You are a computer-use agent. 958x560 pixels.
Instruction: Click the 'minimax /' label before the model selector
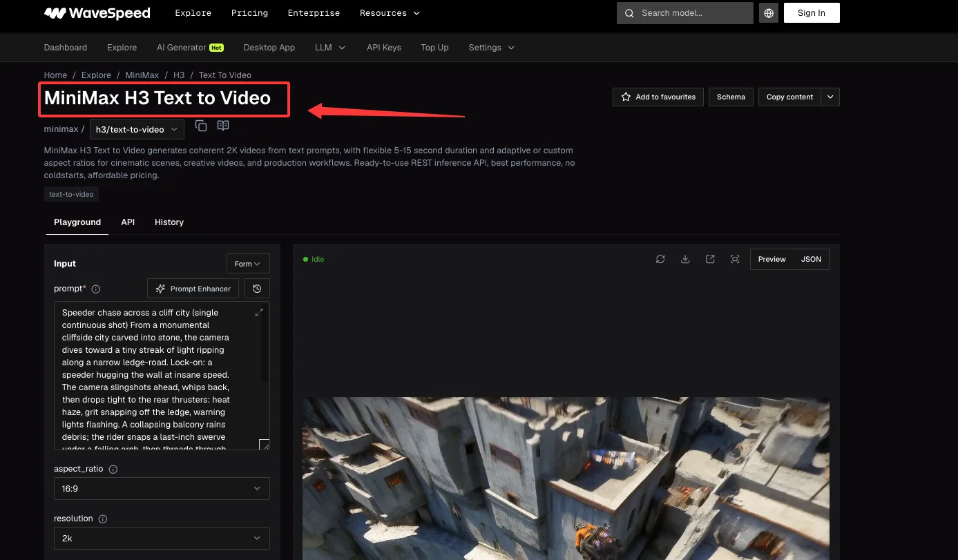coord(64,129)
